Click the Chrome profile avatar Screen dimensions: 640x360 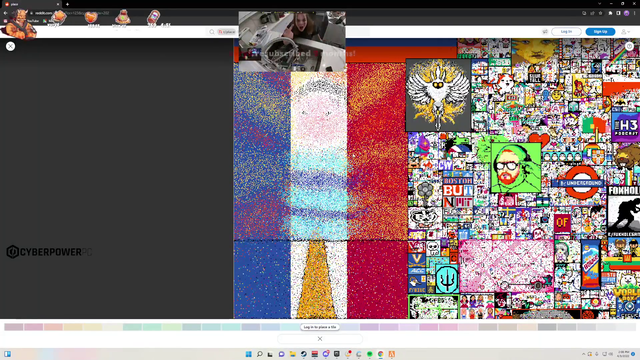pos(627,13)
